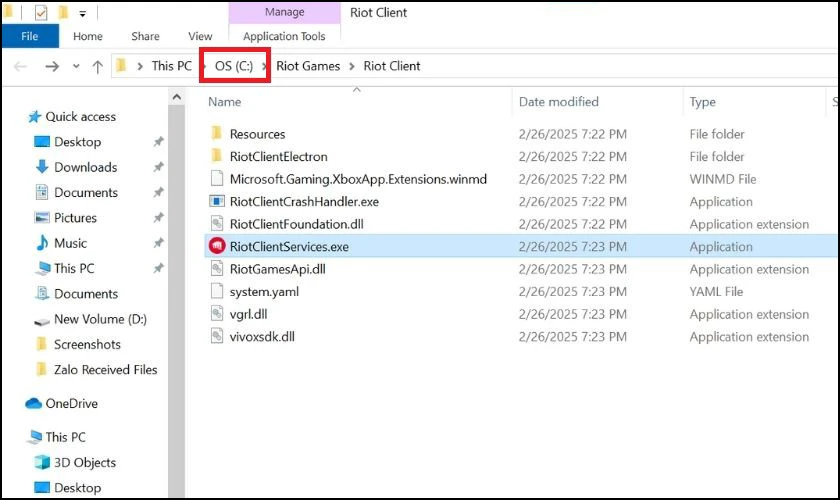Click the Manage contextual tab header
The height and width of the screenshot is (500, 840).
(284, 12)
